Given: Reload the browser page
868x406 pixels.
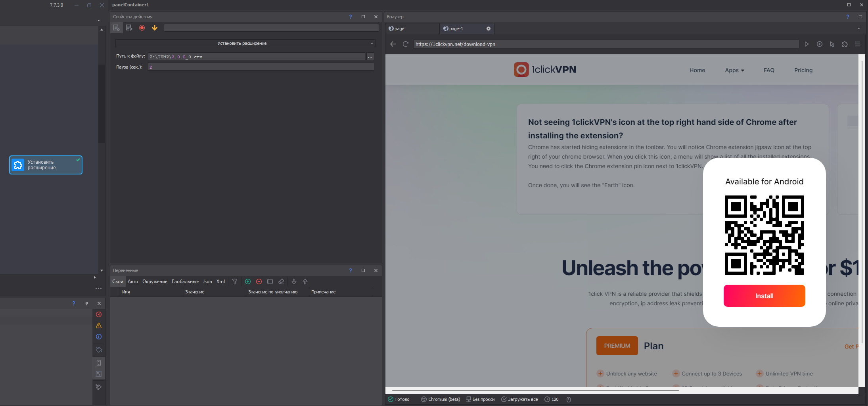Looking at the screenshot, I should [x=405, y=44].
